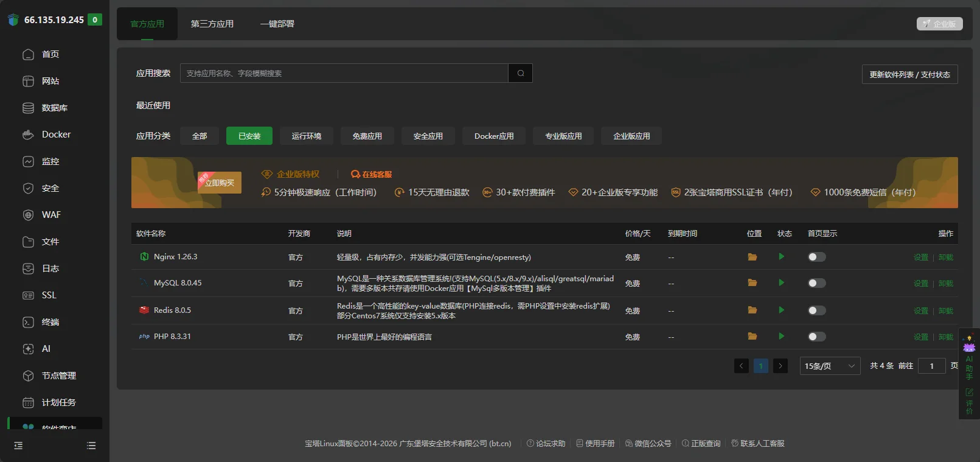Viewport: 980px width, 462px height.
Task: Open the 论坛求助 footer link
Action: pyautogui.click(x=546, y=443)
